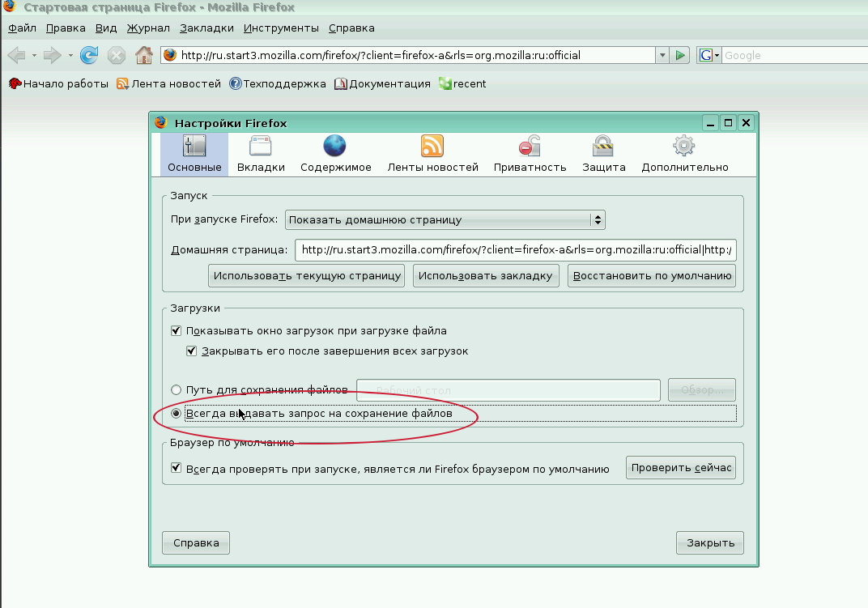Select the Путь для сохранения файлов radio button
Image resolution: width=868 pixels, height=608 pixels.
[176, 390]
